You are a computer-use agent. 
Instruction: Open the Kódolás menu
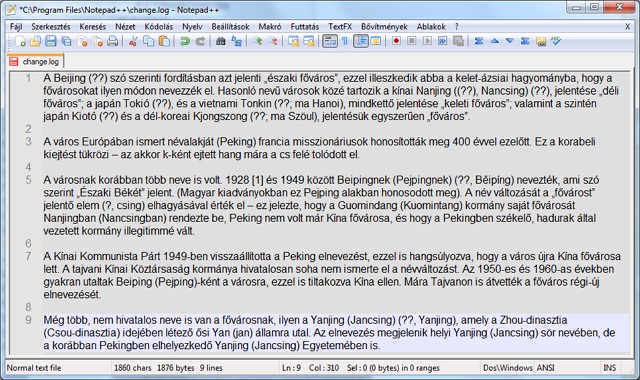pos(158,27)
